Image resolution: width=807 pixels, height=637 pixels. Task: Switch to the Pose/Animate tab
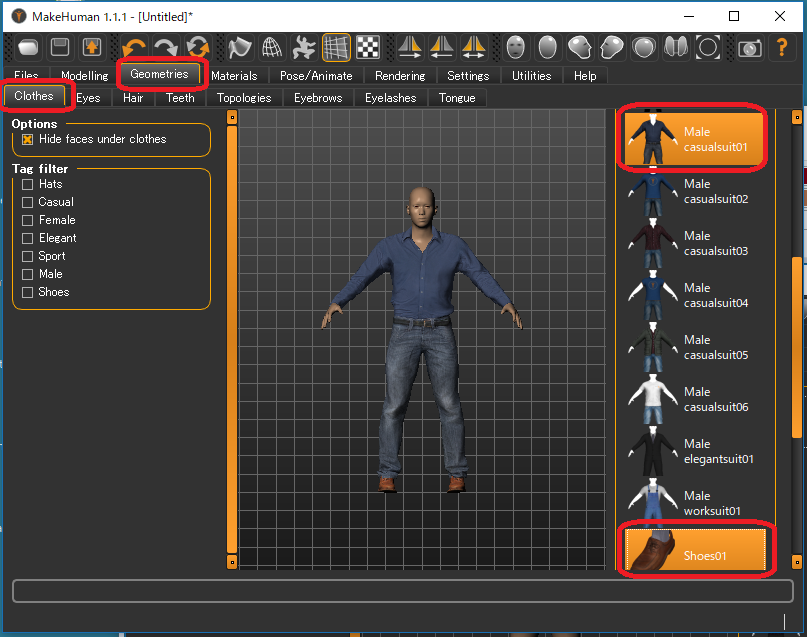316,76
